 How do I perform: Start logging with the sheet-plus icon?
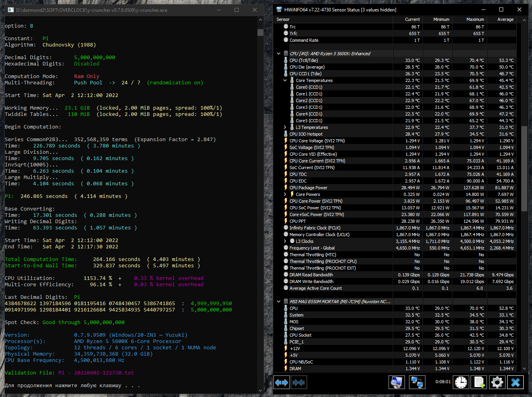pyautogui.click(x=479, y=382)
